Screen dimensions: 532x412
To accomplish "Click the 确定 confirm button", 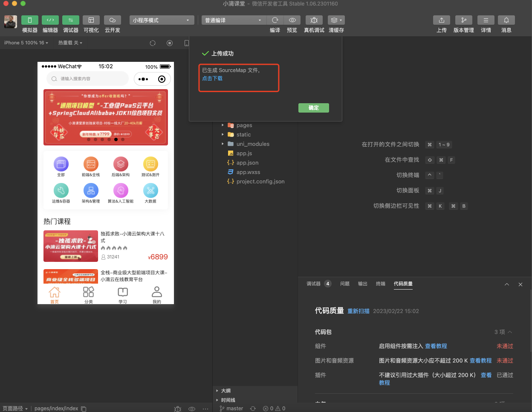I will click(313, 108).
